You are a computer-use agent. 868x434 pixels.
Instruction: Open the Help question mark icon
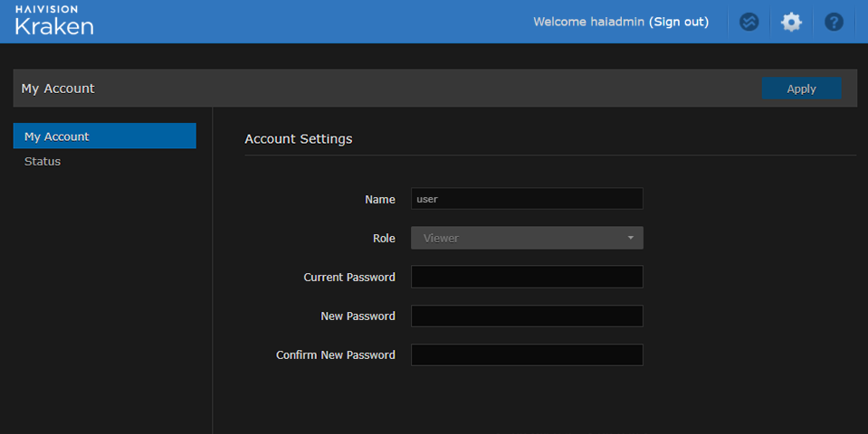click(834, 22)
